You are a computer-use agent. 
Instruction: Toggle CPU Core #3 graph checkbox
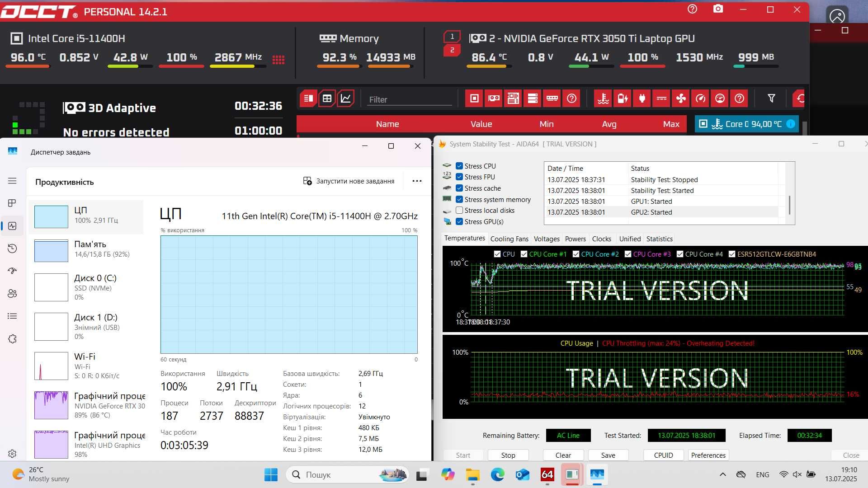click(x=628, y=254)
